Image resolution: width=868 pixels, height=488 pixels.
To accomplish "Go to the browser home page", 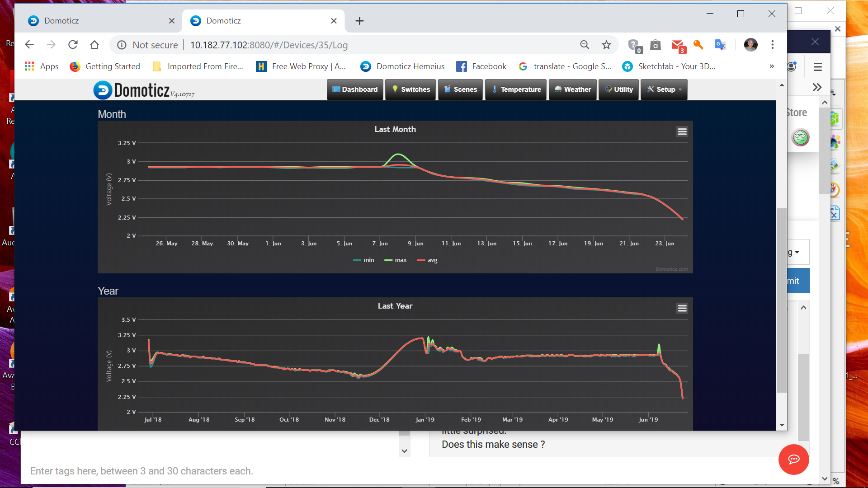I will 94,45.
